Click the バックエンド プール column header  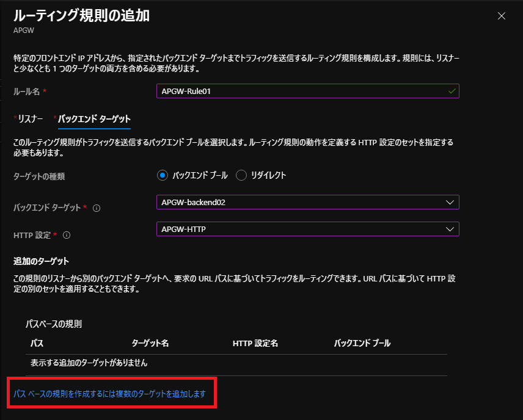[x=362, y=343]
